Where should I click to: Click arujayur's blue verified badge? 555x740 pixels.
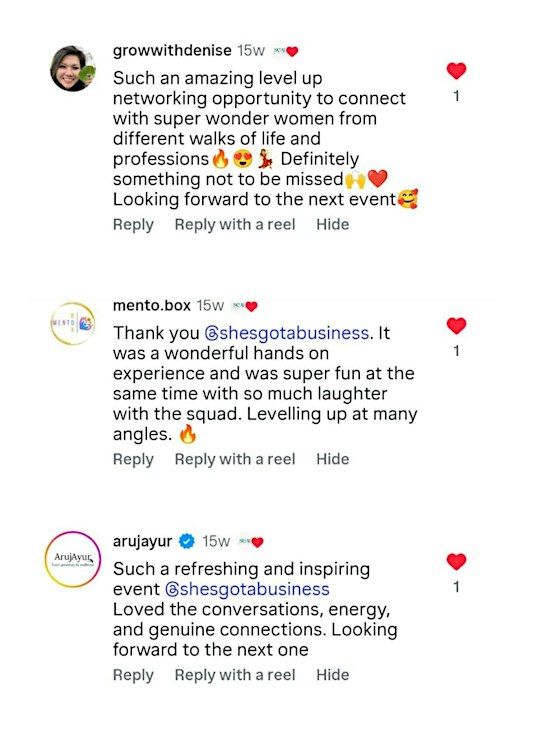click(187, 541)
